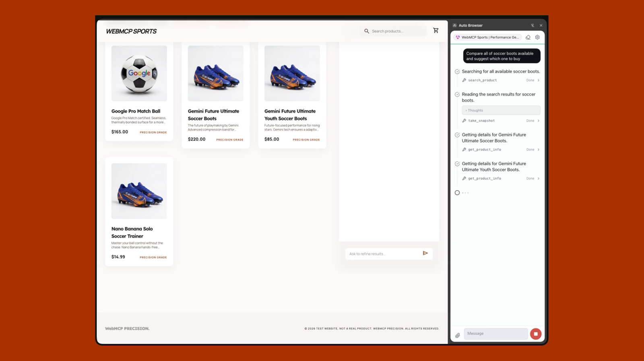Click the send arrow for refine results
644x361 pixels.
point(425,253)
